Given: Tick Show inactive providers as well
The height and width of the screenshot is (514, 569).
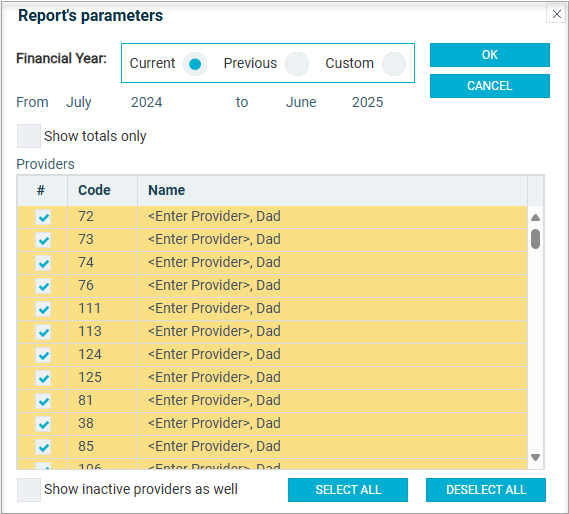Looking at the screenshot, I should point(29,490).
